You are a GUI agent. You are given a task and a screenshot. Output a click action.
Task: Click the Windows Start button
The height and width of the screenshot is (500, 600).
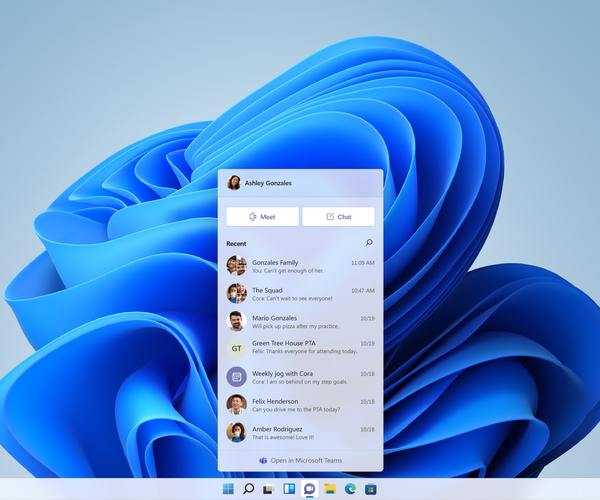[228, 489]
